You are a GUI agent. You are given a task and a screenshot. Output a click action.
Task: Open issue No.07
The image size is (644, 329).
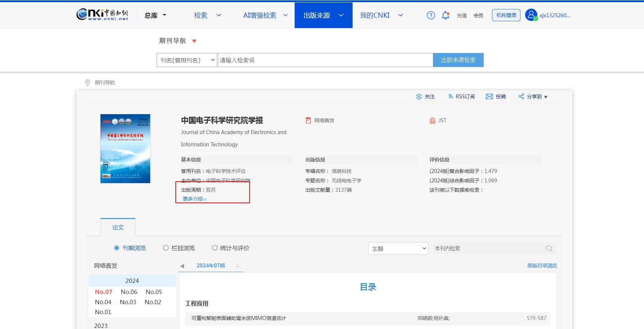(104, 292)
